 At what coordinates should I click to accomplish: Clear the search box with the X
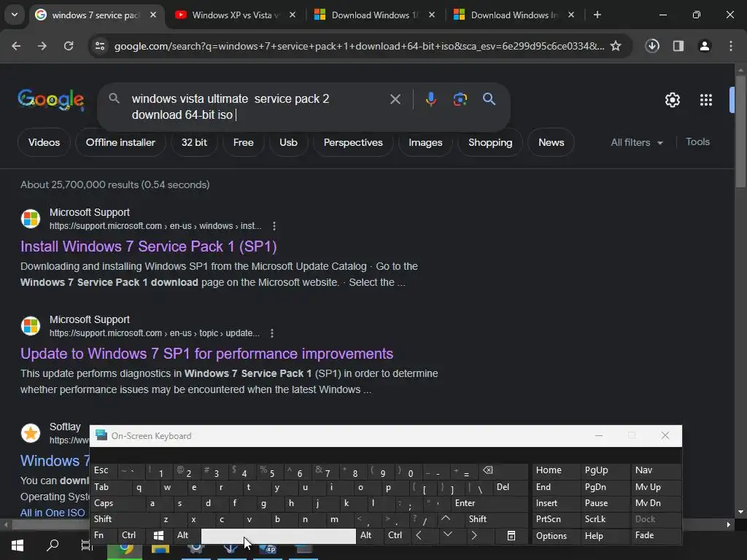point(395,99)
